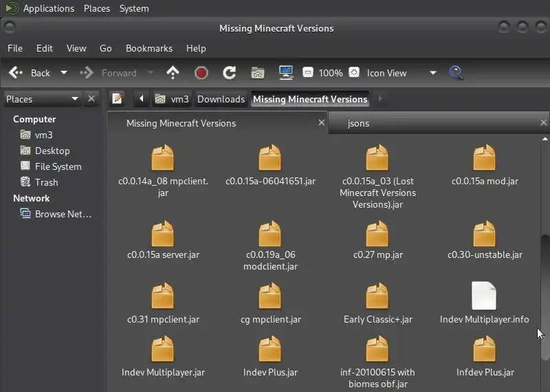Open the Icon View mode dropdown
The width and height of the screenshot is (550, 392).
[401, 73]
